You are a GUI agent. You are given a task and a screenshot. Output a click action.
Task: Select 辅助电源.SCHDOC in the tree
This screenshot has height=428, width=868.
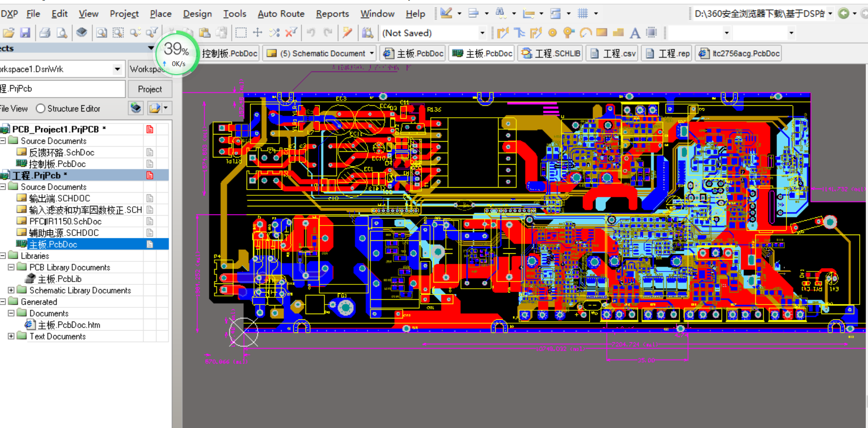64,233
